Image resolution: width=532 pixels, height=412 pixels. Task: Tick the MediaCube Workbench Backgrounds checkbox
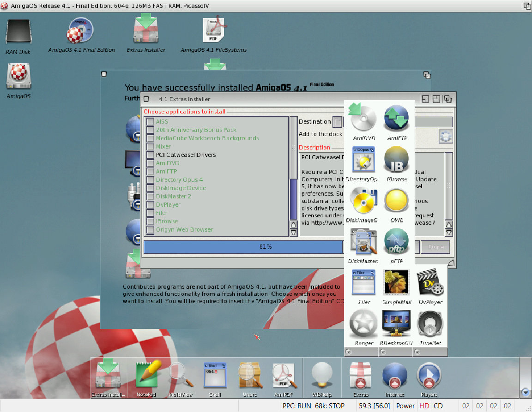(150, 138)
